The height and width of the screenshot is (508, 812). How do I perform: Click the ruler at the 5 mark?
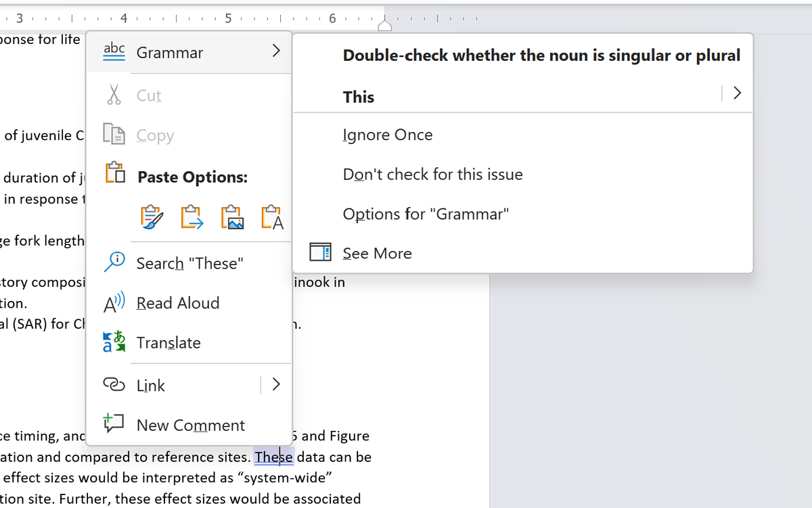click(x=228, y=18)
